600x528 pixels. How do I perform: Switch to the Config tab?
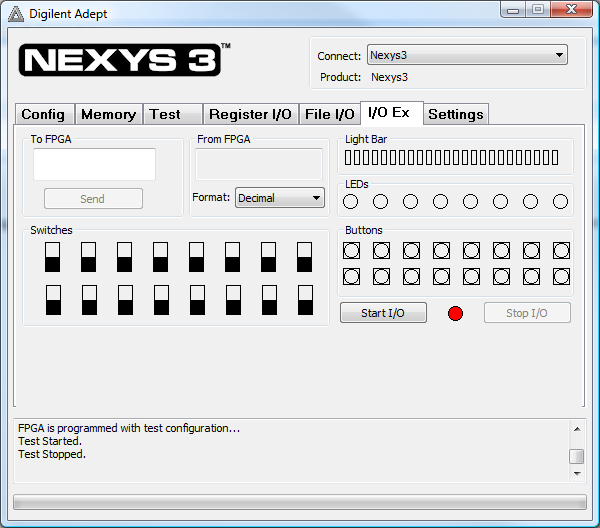[x=45, y=114]
